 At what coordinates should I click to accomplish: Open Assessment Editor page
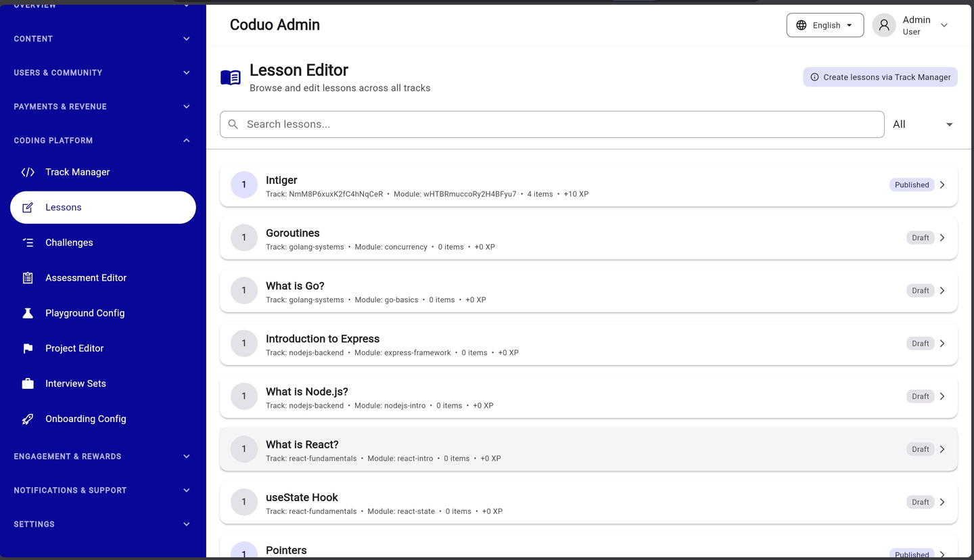(x=103, y=278)
